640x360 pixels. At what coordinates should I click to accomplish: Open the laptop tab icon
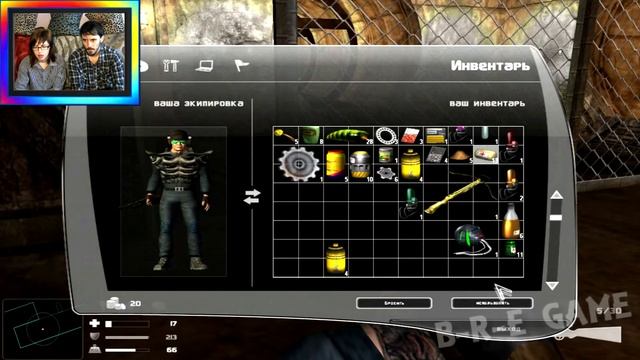pos(204,66)
